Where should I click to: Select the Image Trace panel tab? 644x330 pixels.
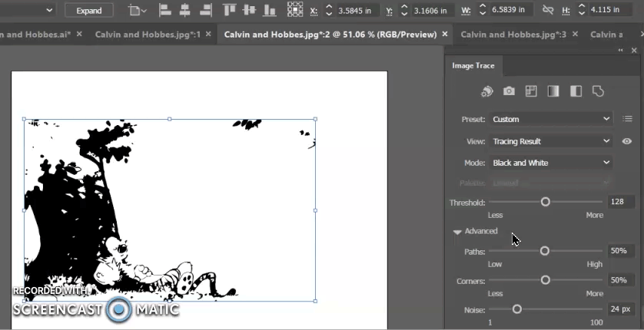pos(473,65)
